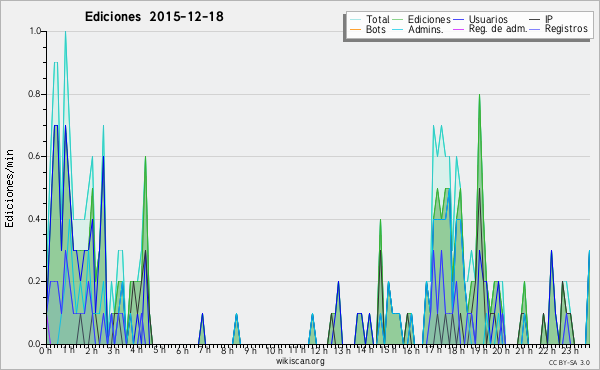This screenshot has width=600, height=370.
Task: Select the Admins. legend label
Action: pos(425,29)
